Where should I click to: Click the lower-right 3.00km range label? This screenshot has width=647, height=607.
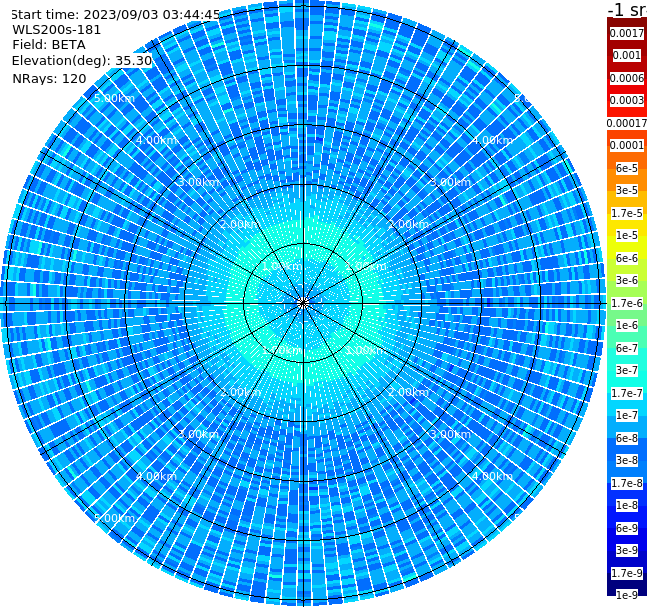pyautogui.click(x=450, y=434)
